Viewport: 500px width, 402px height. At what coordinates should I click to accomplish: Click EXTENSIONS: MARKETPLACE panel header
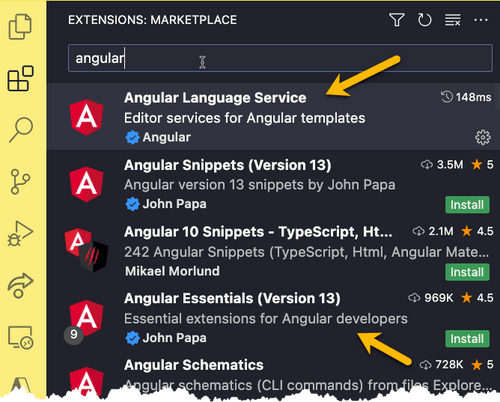point(153,20)
